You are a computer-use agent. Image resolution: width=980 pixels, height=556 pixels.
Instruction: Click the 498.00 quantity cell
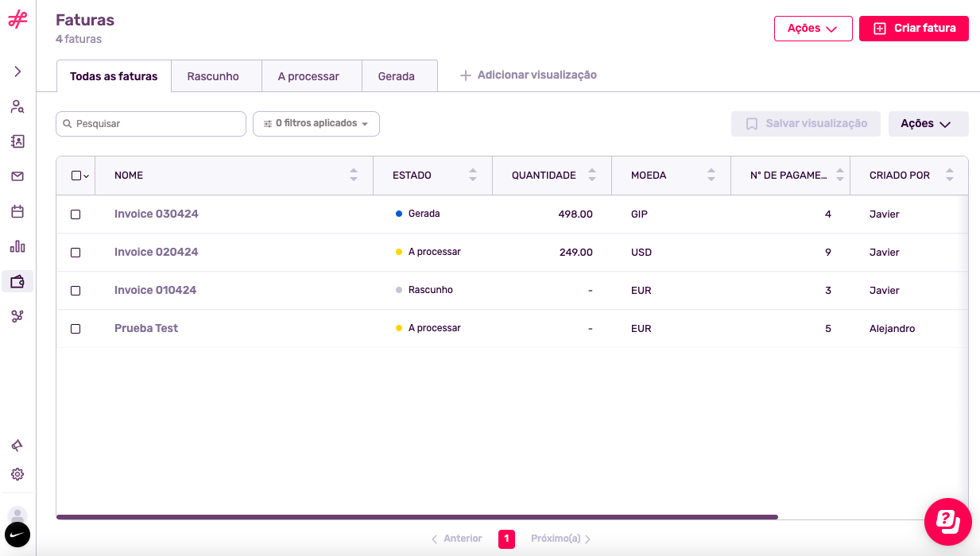click(575, 214)
